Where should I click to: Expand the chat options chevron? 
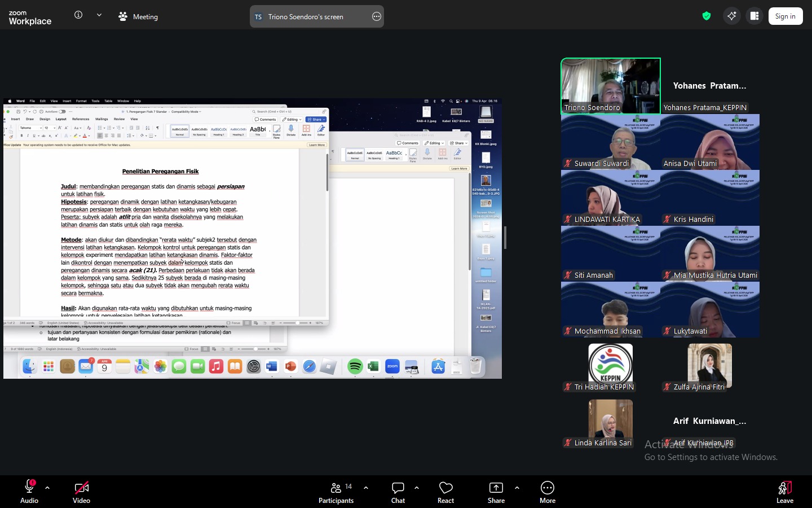(417, 488)
